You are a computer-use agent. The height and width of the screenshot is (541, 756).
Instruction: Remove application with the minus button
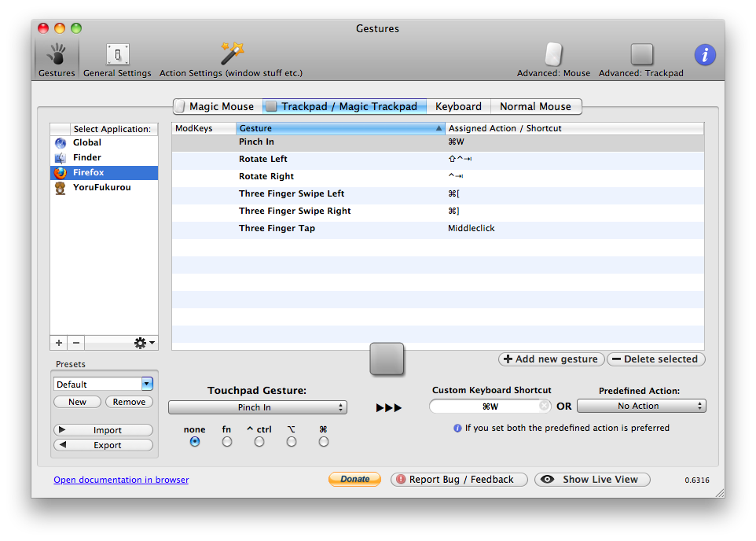[x=76, y=343]
